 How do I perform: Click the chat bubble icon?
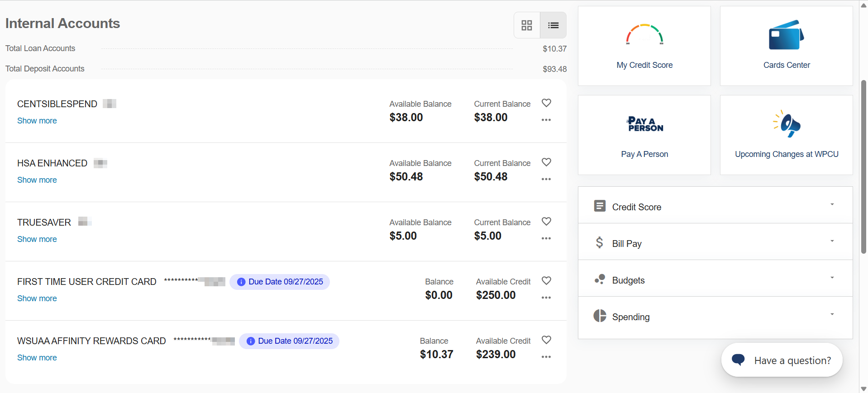click(738, 360)
